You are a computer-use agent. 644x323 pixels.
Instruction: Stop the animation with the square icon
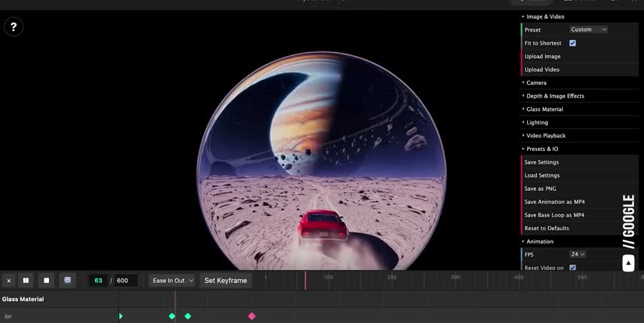(x=46, y=281)
